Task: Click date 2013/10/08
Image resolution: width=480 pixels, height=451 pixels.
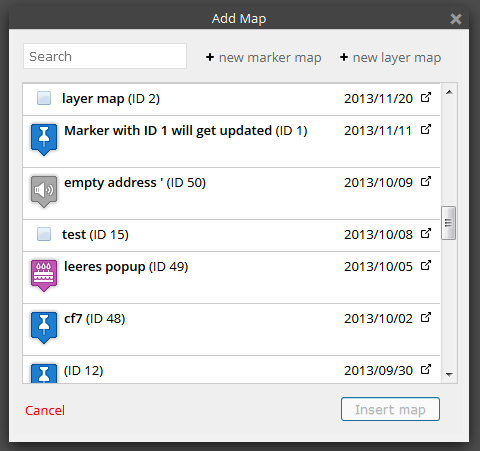Action: coord(378,235)
